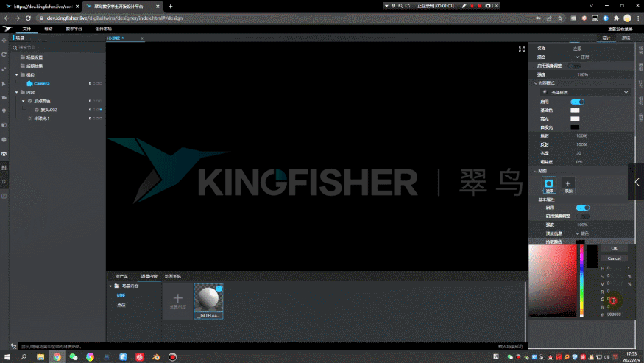Toggle the blue badge on GLTF material thumbnail
Screen dimensions: 644x363
[219, 289]
